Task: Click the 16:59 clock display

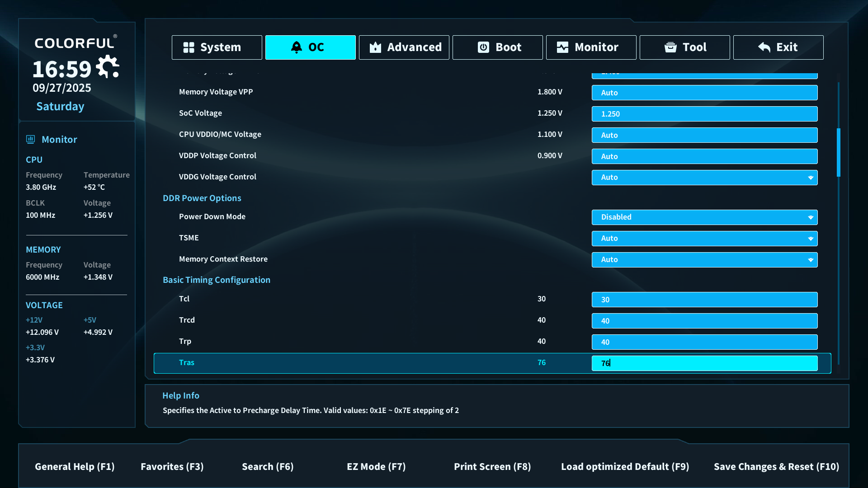Action: coord(62,69)
